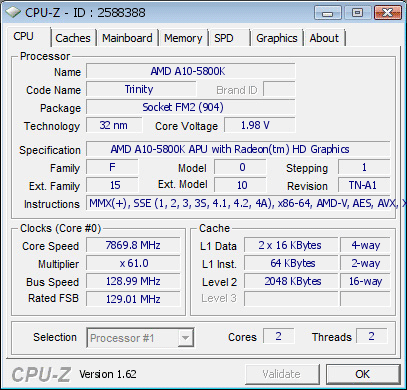Click the Ext. Family value 15
The width and height of the screenshot is (407, 390).
[112, 185]
